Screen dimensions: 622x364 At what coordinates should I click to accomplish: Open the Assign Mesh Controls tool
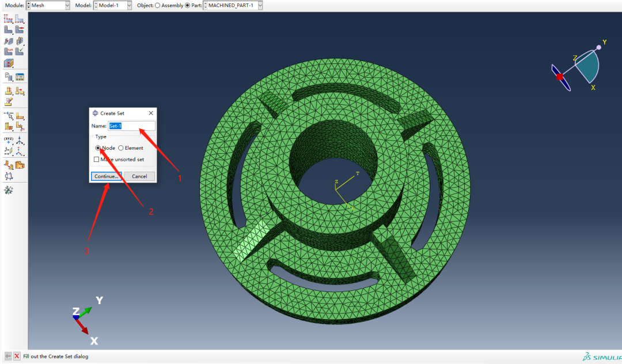coord(9,41)
